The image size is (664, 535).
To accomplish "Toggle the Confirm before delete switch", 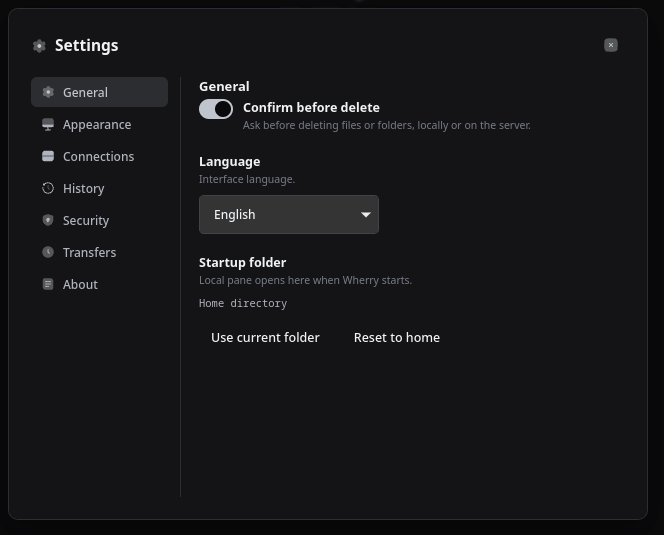I will tap(216, 109).
